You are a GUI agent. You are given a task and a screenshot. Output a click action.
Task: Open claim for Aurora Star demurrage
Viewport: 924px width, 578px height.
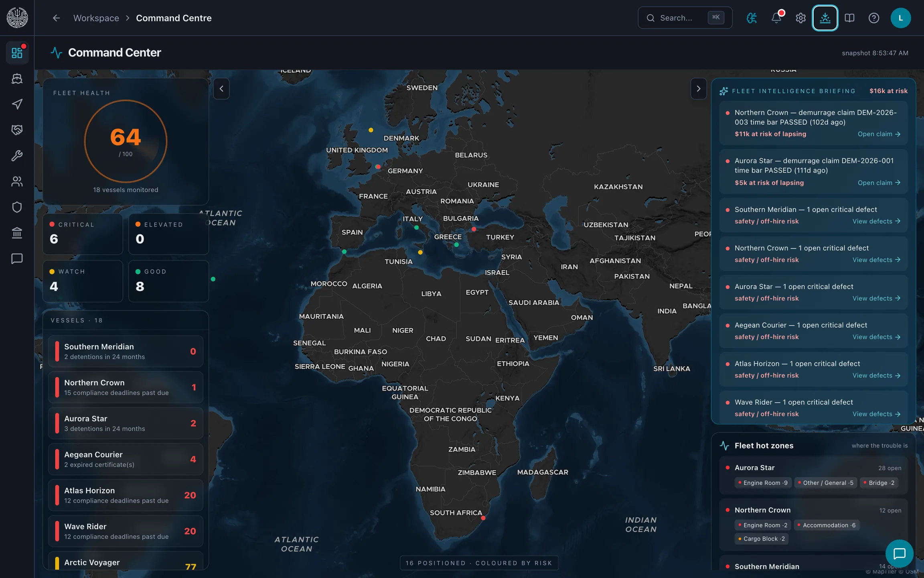pos(879,183)
